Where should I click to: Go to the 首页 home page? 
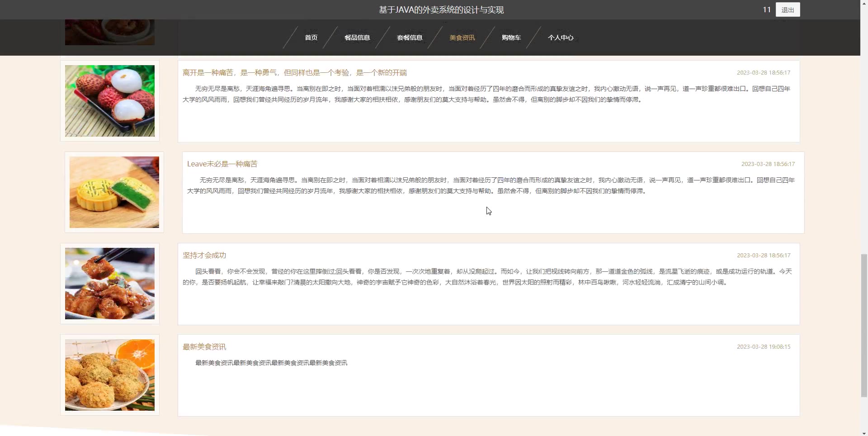[311, 38]
